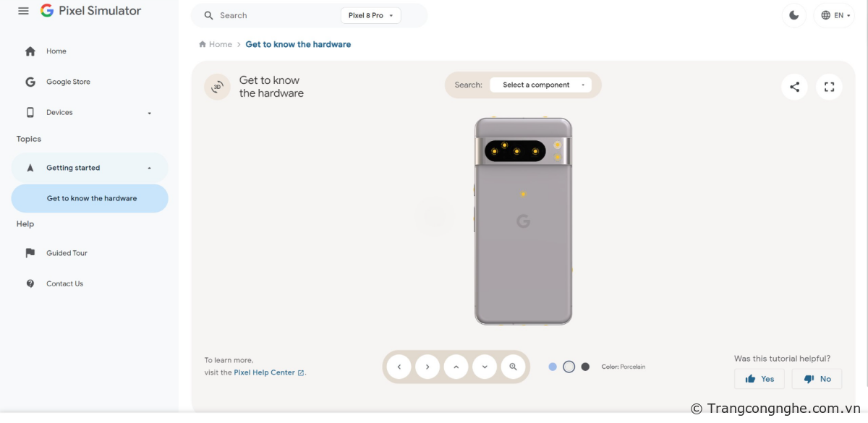Open Guided Tour from sidebar

[x=67, y=253]
